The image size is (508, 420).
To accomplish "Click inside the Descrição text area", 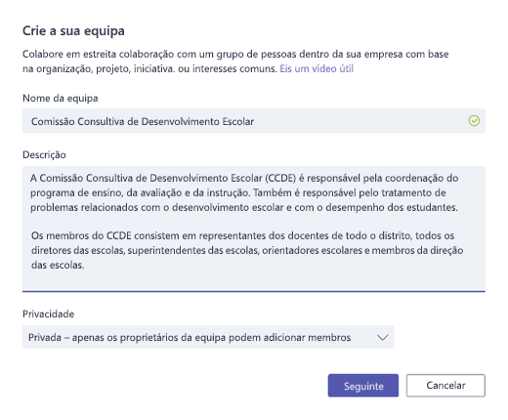I will [x=254, y=229].
